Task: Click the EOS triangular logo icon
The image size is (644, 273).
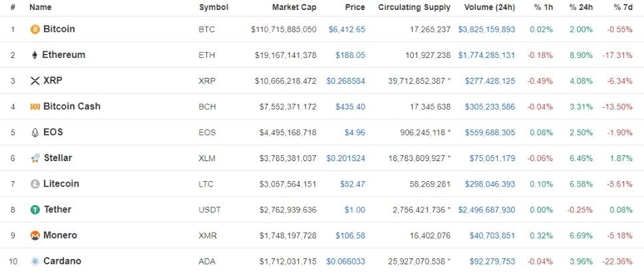Action: pyautogui.click(x=35, y=133)
